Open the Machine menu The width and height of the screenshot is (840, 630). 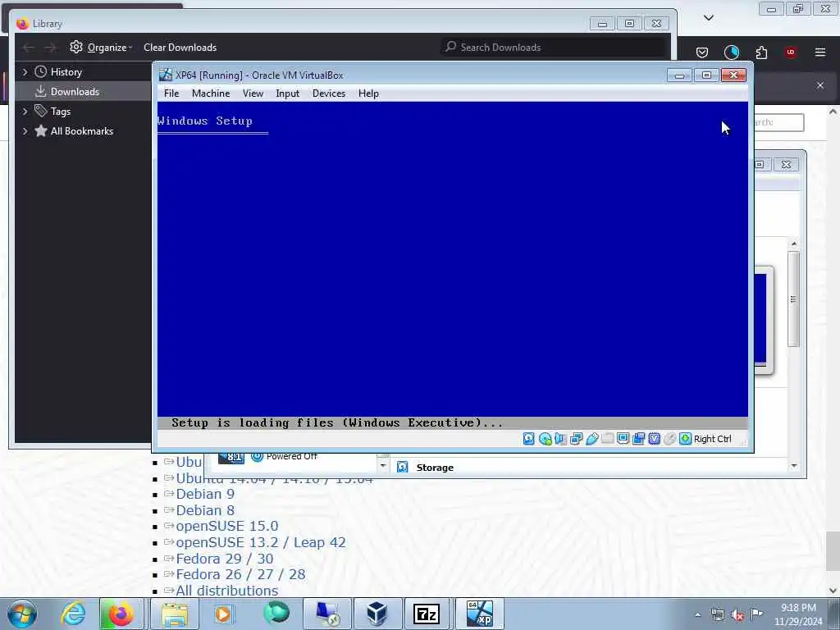coord(211,94)
